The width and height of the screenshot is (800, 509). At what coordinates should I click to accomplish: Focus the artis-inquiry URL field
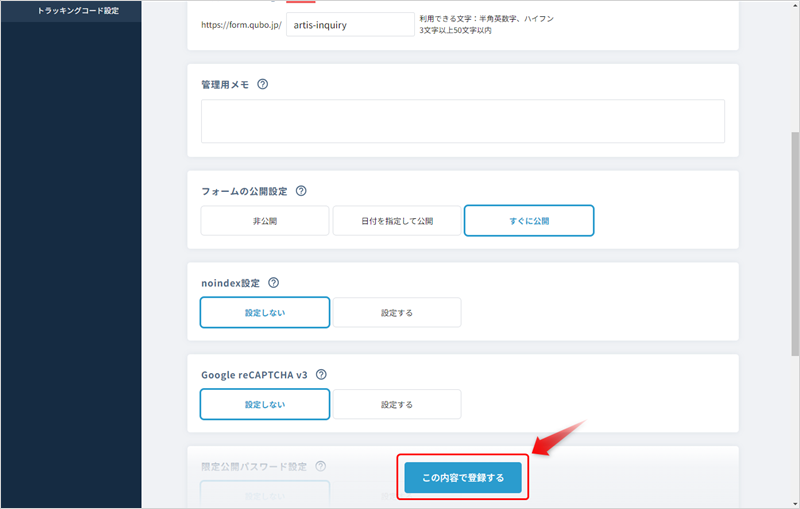[351, 24]
